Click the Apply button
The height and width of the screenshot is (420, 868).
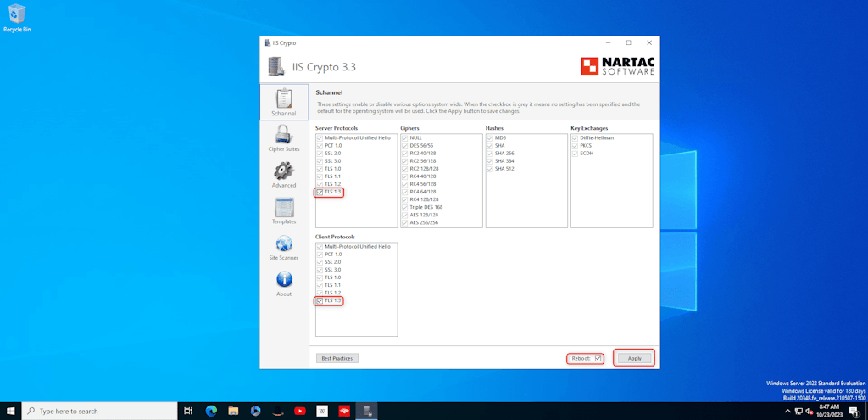click(634, 358)
